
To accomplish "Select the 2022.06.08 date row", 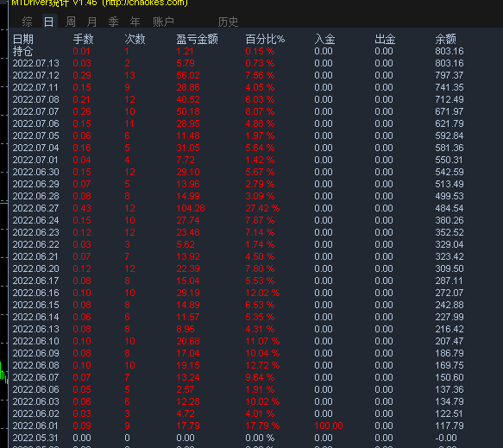I will (36, 365).
